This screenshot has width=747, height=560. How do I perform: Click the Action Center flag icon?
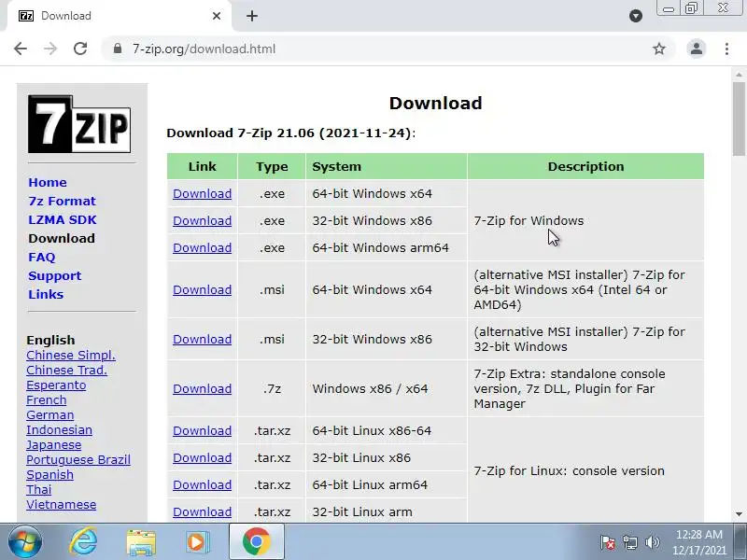point(608,542)
